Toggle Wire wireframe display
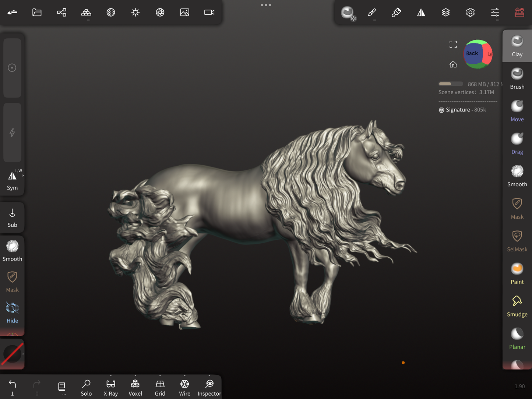 184,388
